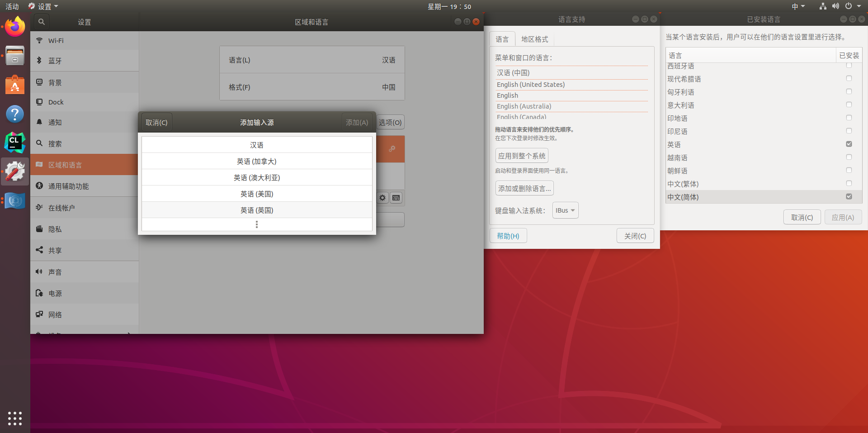Select 英语 (加拿大) from input source list
The image size is (868, 433).
[x=257, y=162]
